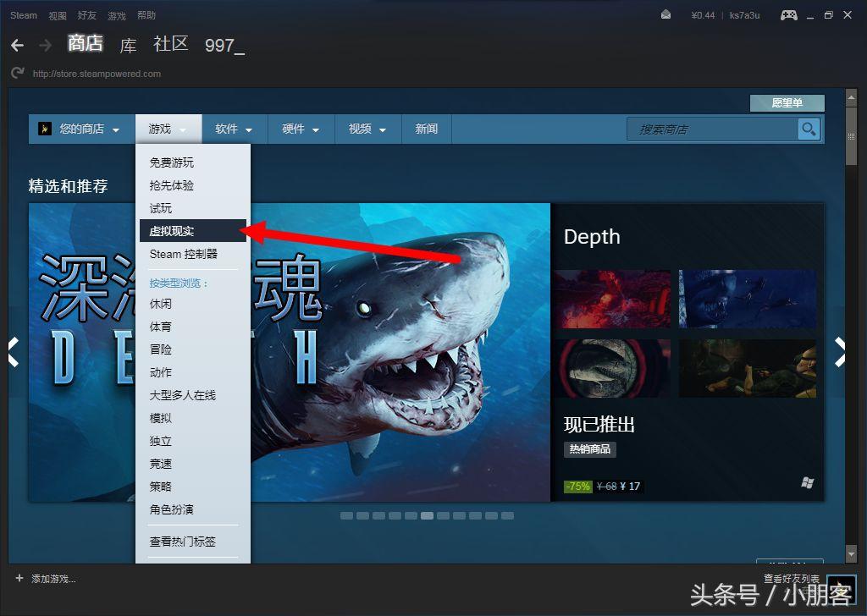Click the vertical scrollbar up arrow

pos(851,98)
